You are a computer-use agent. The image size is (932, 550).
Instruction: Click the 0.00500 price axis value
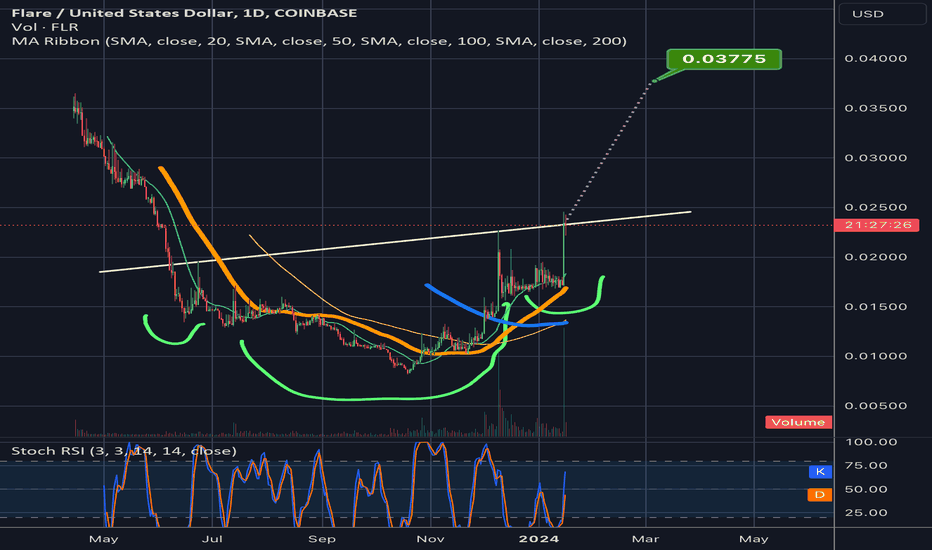(876, 406)
